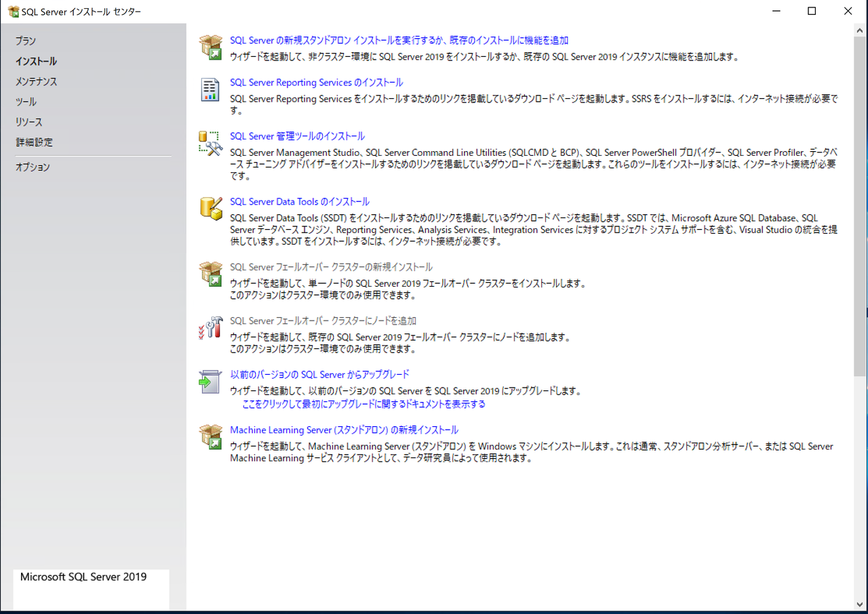The image size is (868, 614).
Task: Select the インストール sidebar item
Action: pos(36,62)
